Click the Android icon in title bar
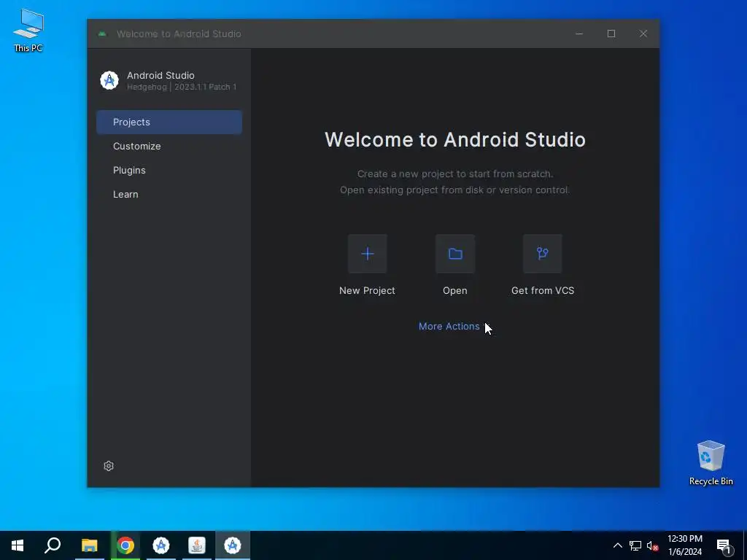The image size is (747, 560). [102, 34]
